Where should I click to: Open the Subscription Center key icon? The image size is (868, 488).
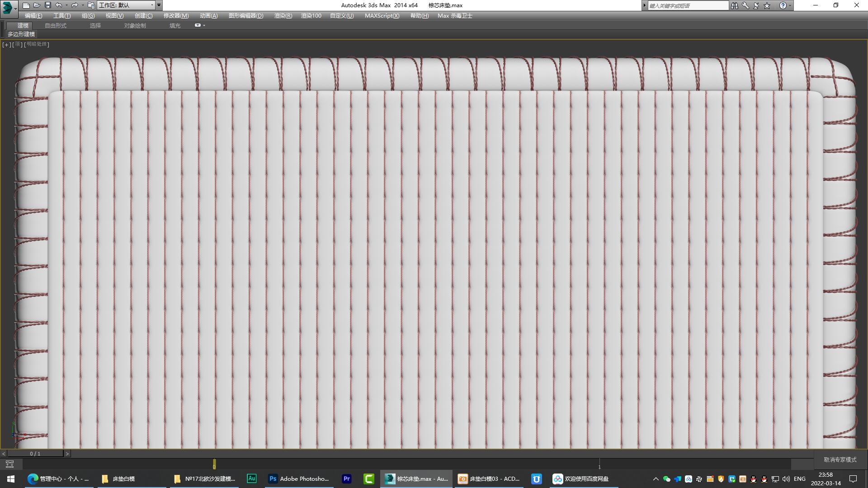[x=745, y=5]
